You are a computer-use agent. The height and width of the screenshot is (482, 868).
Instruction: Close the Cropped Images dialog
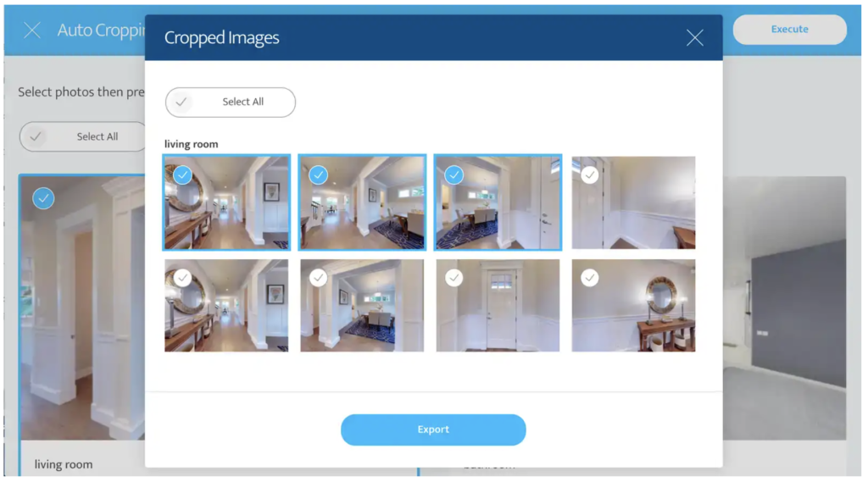695,37
